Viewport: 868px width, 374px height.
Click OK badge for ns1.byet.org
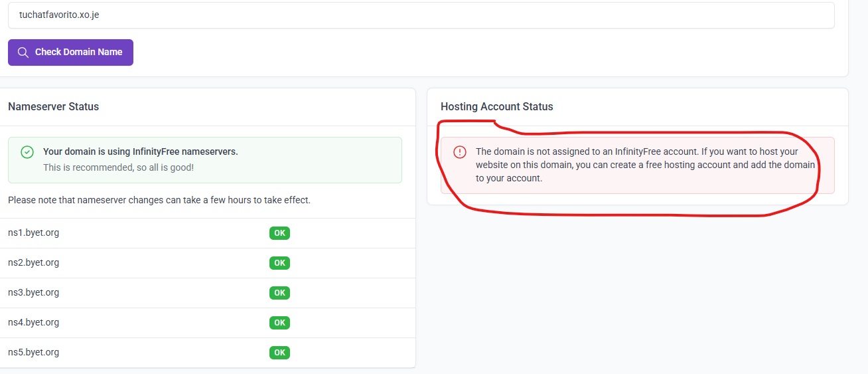[x=279, y=233]
